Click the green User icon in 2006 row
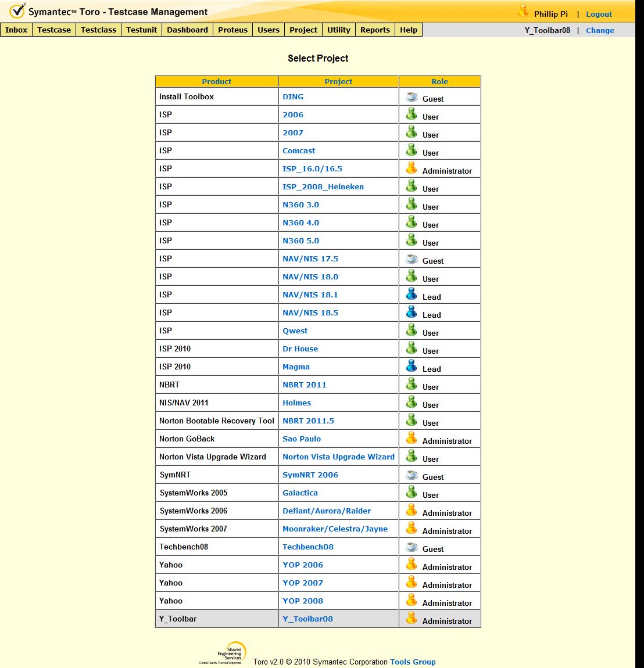Viewport: 644px width, 668px height. (x=412, y=114)
